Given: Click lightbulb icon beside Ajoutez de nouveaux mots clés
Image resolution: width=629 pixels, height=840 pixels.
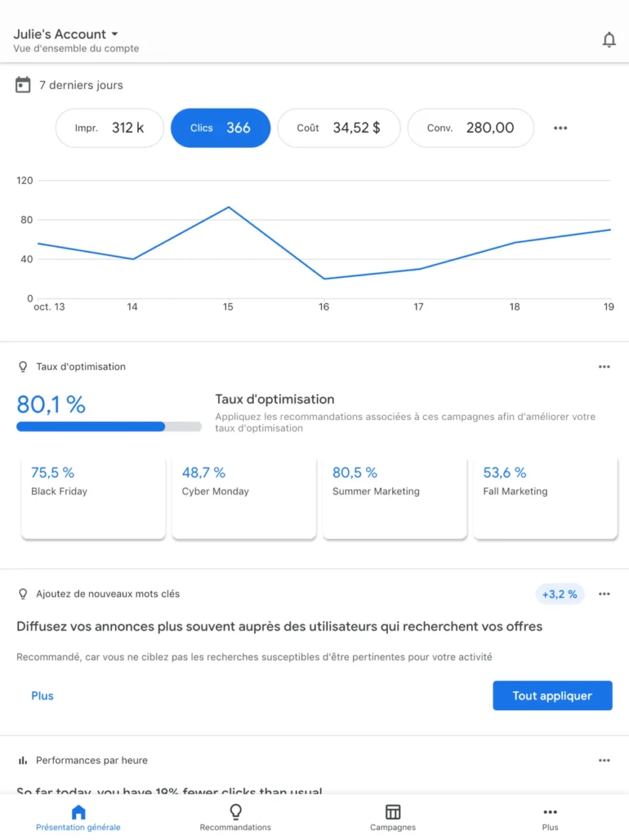Looking at the screenshot, I should pos(23,594).
